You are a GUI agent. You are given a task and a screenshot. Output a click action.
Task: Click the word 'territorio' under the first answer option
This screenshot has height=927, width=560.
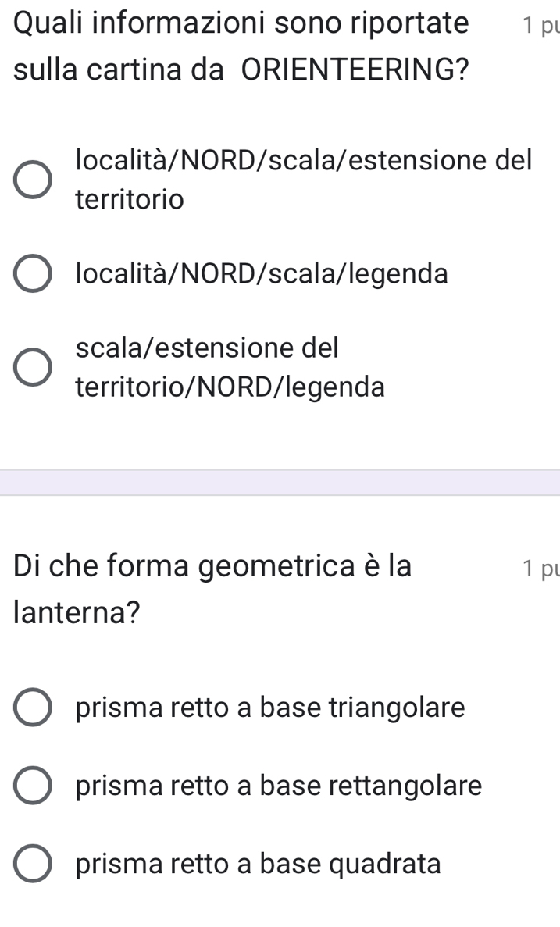click(130, 201)
